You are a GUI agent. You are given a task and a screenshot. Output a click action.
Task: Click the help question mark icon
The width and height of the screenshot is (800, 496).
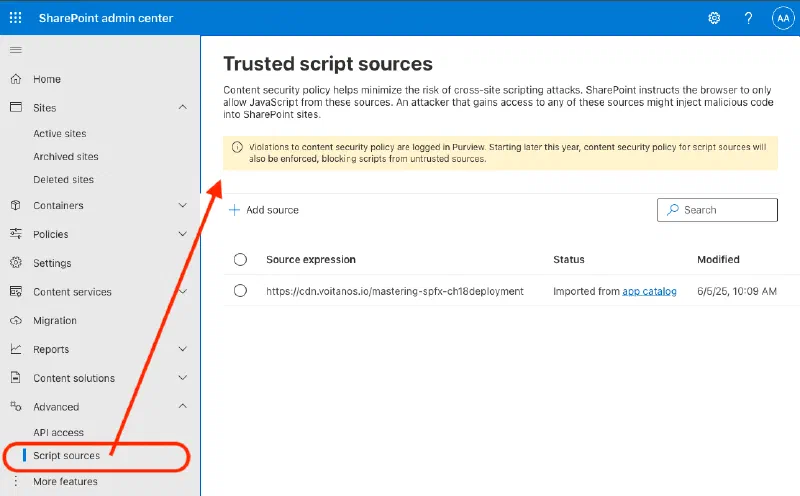(x=748, y=18)
